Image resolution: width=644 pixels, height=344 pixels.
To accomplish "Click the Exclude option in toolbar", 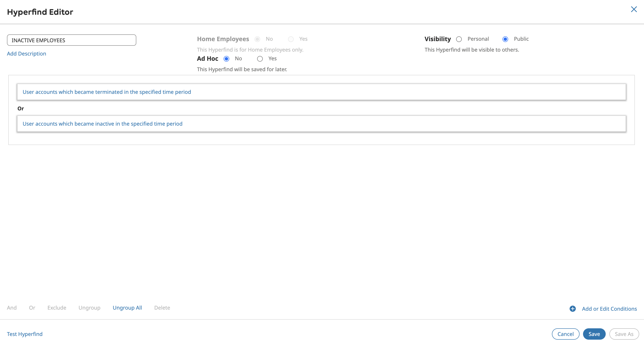I will tap(57, 308).
